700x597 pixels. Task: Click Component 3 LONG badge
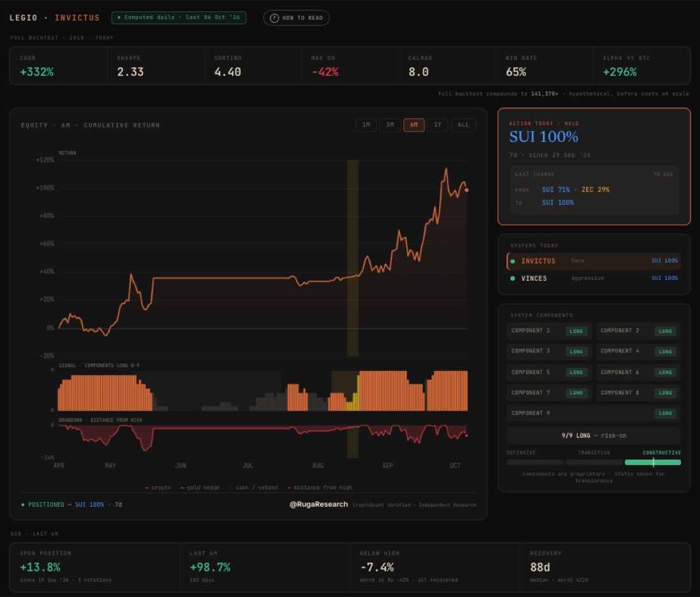576,351
